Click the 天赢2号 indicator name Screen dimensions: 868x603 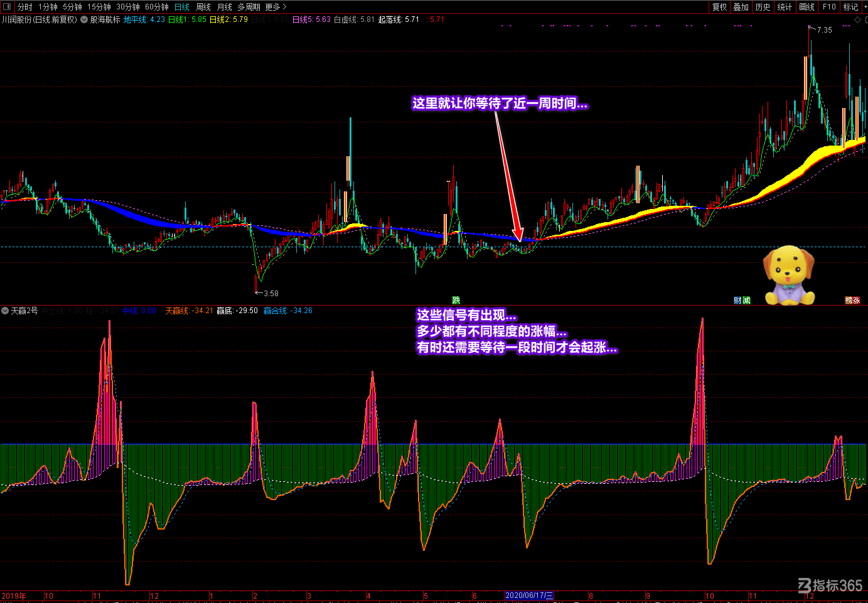click(24, 311)
